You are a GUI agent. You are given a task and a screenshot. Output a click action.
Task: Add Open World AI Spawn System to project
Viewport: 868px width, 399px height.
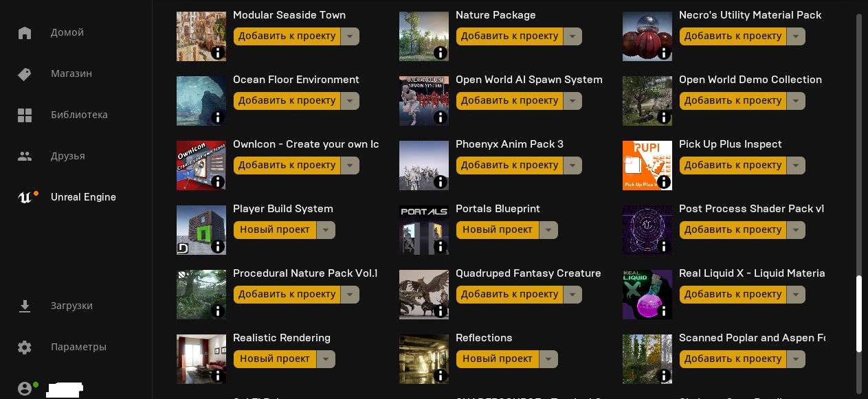tap(509, 100)
